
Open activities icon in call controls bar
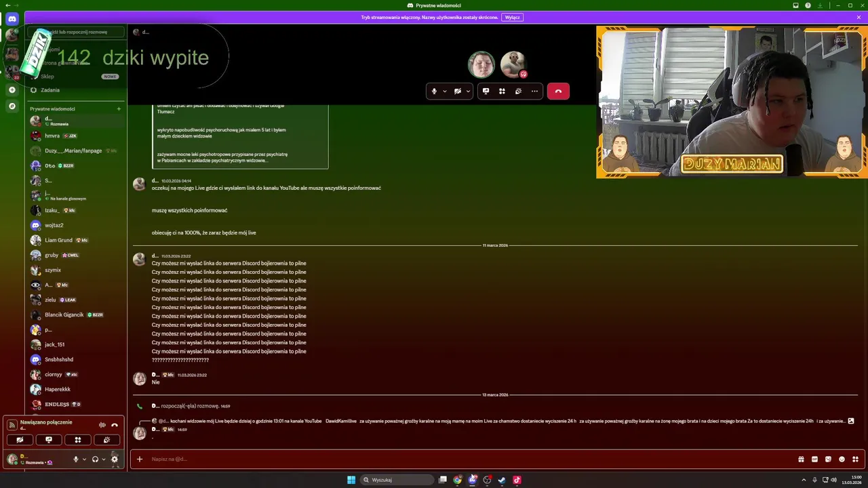tap(502, 91)
